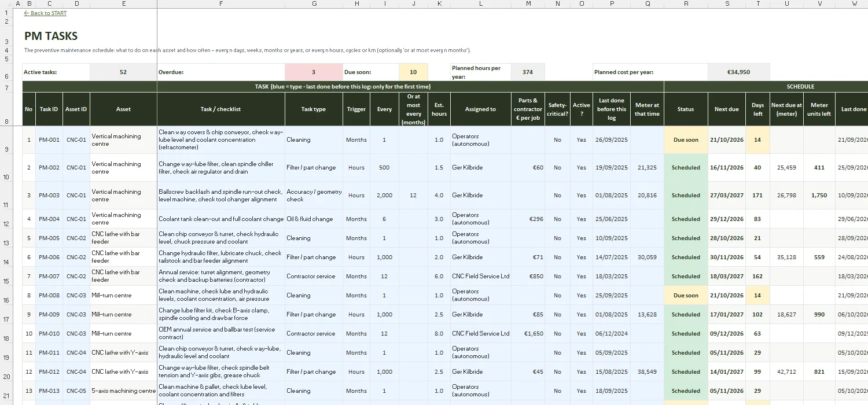This screenshot has height=405, width=868.
Task: Select planned hours value 374
Action: click(x=528, y=72)
